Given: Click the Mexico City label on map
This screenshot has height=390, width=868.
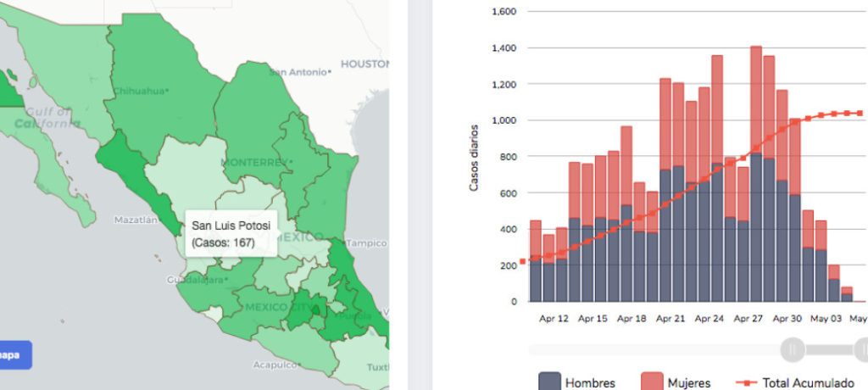Looking at the screenshot, I should pyautogui.click(x=270, y=306).
